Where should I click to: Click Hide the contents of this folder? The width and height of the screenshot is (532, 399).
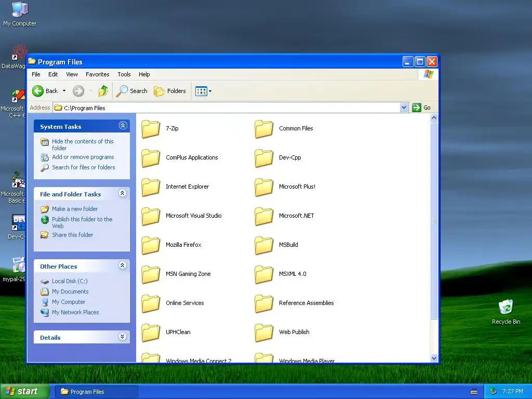click(83, 144)
